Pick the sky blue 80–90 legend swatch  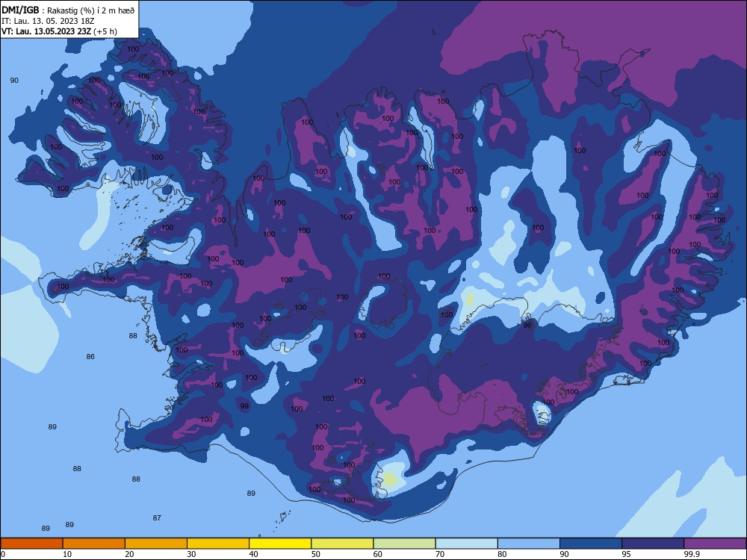point(529,544)
